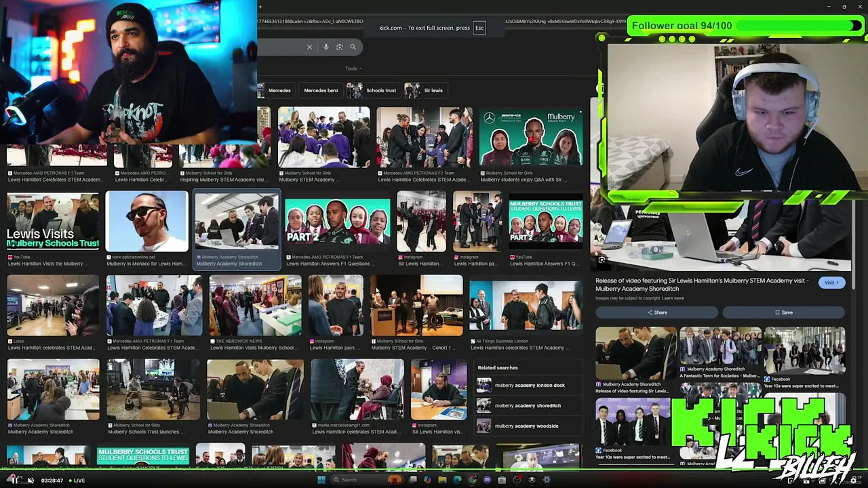Open Facebook related image Year 10s super excited
Viewport: 868px width, 488px height.
click(805, 352)
